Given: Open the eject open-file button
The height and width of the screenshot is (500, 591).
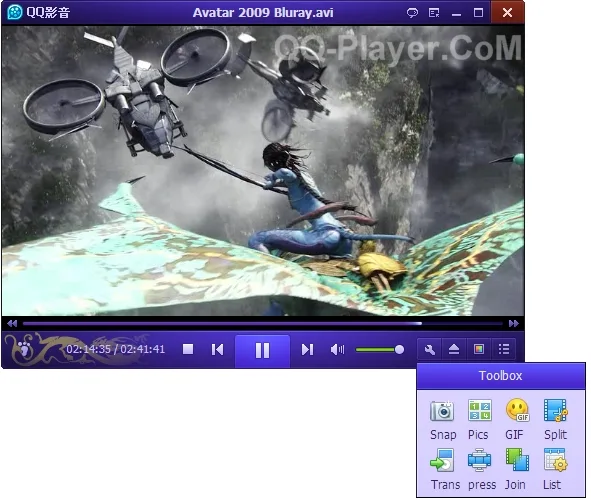Looking at the screenshot, I should tap(454, 350).
